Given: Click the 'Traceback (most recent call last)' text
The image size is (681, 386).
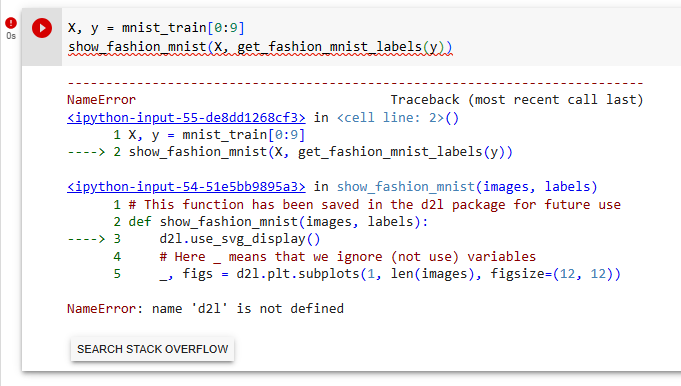Looking at the screenshot, I should [516, 100].
